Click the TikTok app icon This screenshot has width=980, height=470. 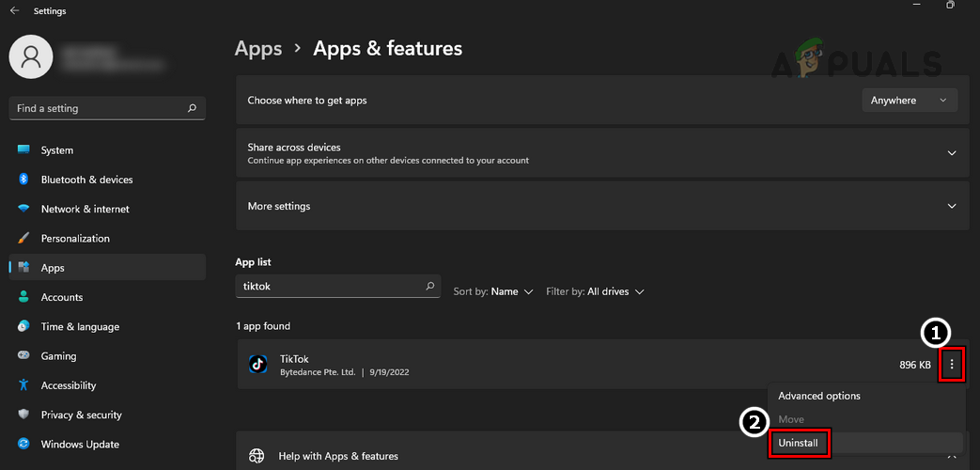click(257, 365)
